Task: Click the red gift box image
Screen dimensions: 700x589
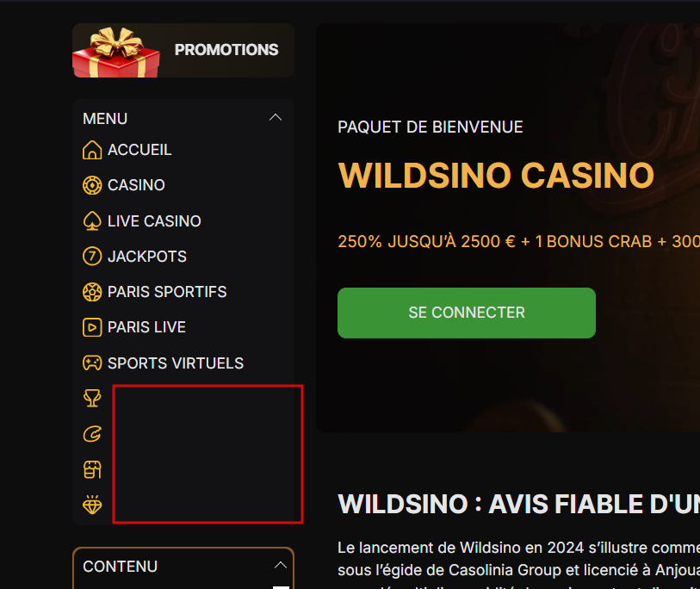Action: pyautogui.click(x=116, y=53)
